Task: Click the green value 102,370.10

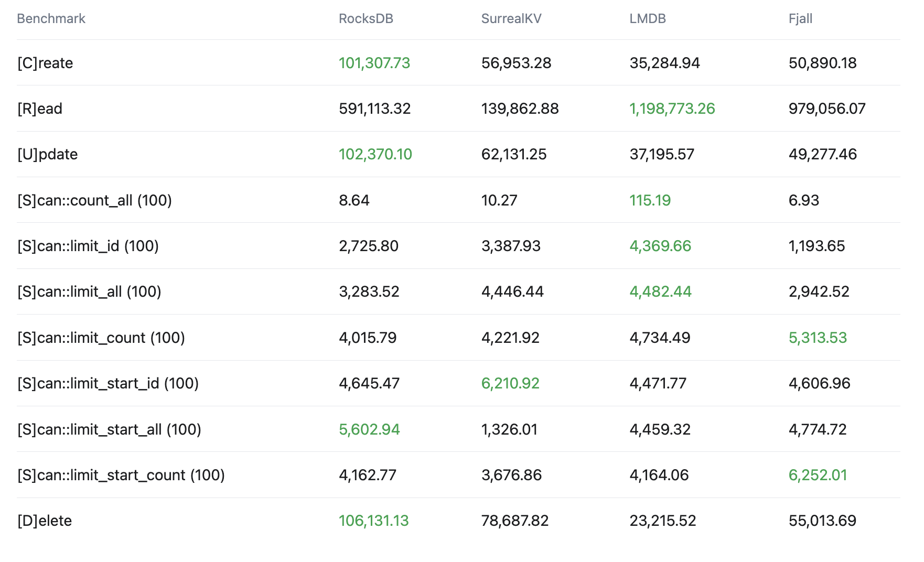Action: pos(375,154)
